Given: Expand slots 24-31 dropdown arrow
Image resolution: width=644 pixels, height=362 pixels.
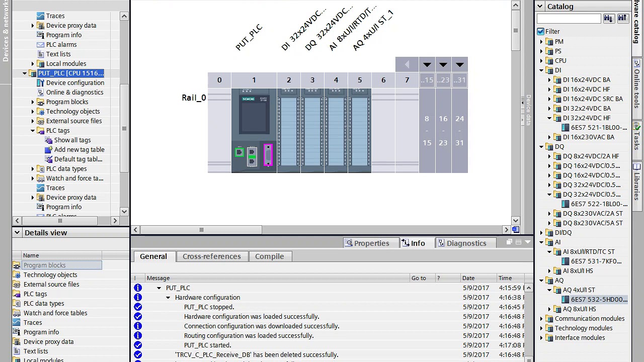Looking at the screenshot, I should pos(459,64).
